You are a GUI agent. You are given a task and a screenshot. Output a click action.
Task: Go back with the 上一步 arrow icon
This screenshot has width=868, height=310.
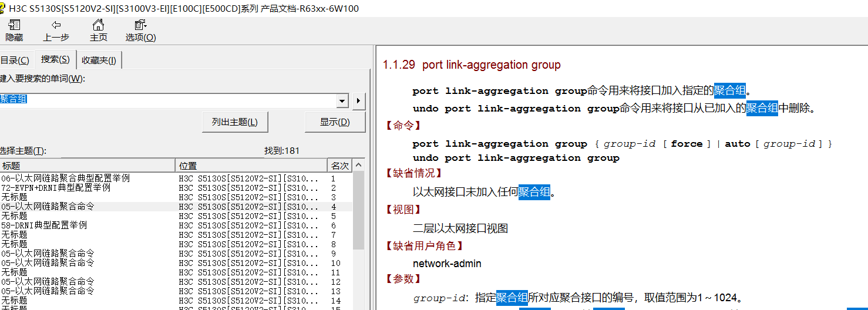click(x=56, y=25)
